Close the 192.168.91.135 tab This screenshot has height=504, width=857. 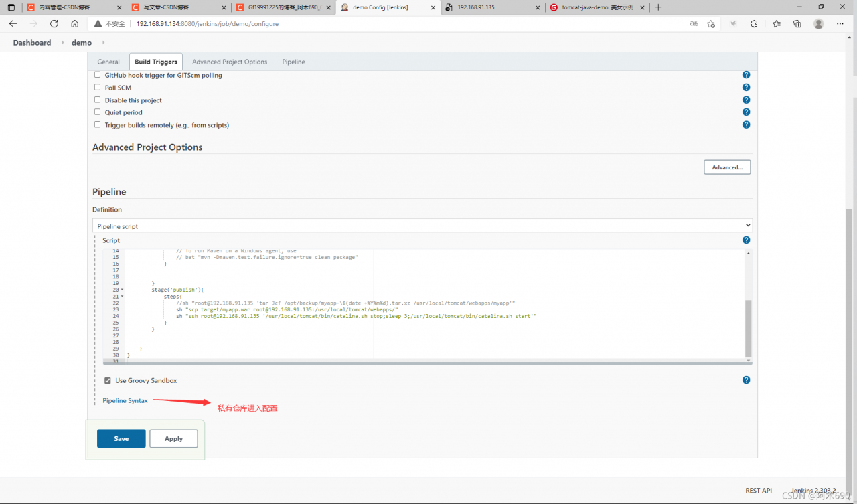pos(536,7)
